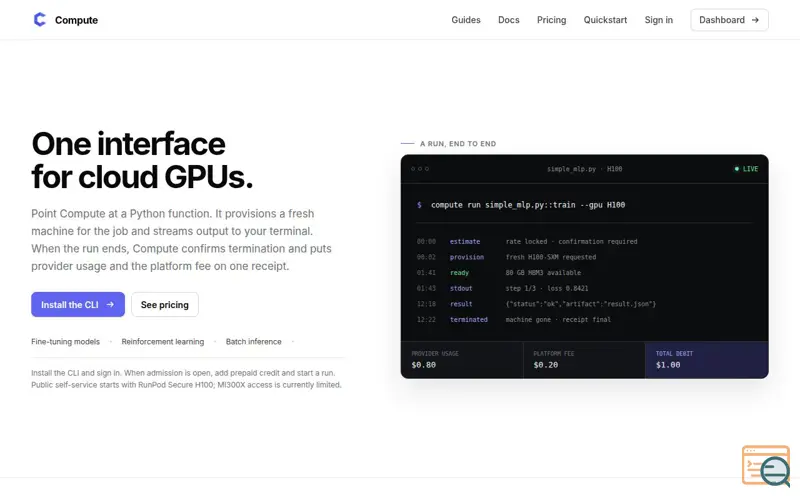The height and width of the screenshot is (500, 800).
Task: Click the terminal window dots
Action: point(420,169)
